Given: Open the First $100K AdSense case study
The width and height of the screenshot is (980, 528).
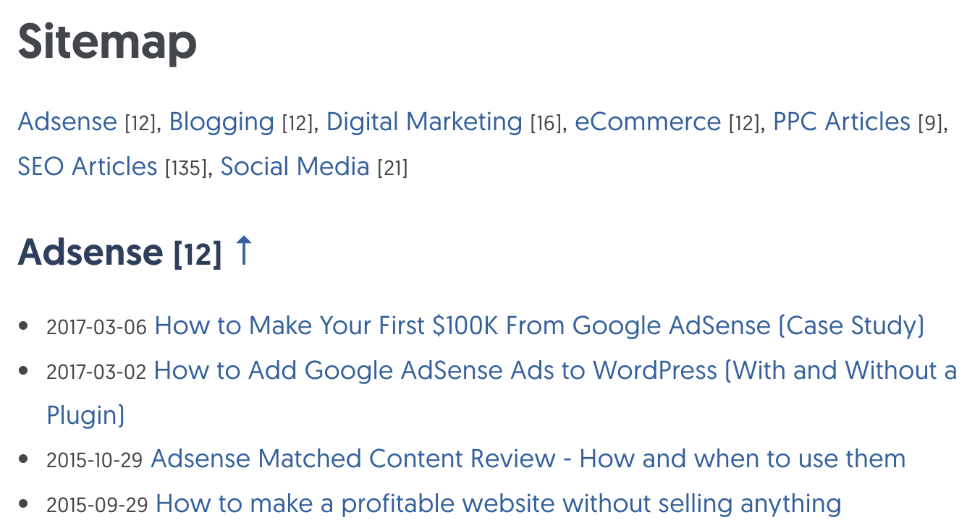Looking at the screenshot, I should coord(539,325).
